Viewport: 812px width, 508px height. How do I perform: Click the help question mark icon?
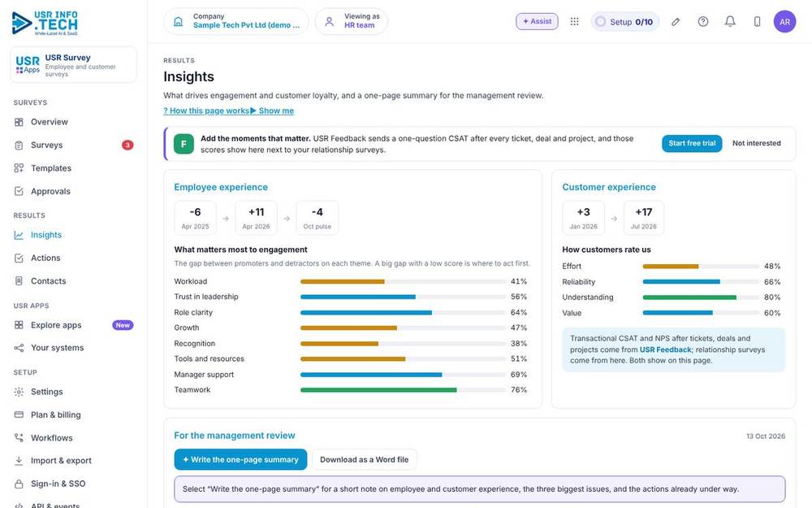(x=702, y=21)
